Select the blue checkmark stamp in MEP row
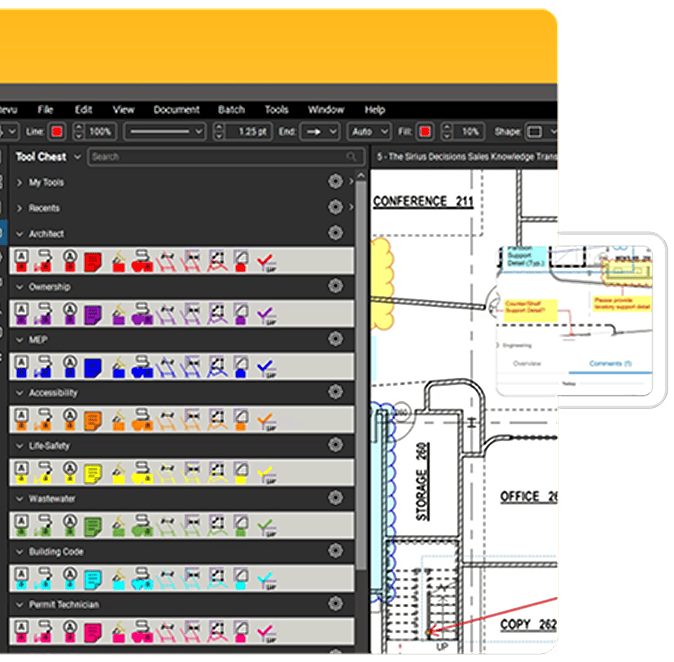The width and height of the screenshot is (674, 662). click(x=267, y=369)
